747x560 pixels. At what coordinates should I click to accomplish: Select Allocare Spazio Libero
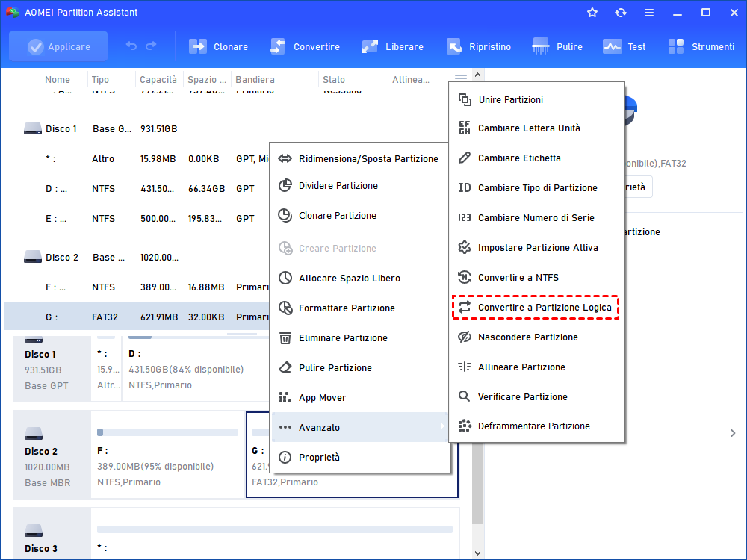coord(360,278)
